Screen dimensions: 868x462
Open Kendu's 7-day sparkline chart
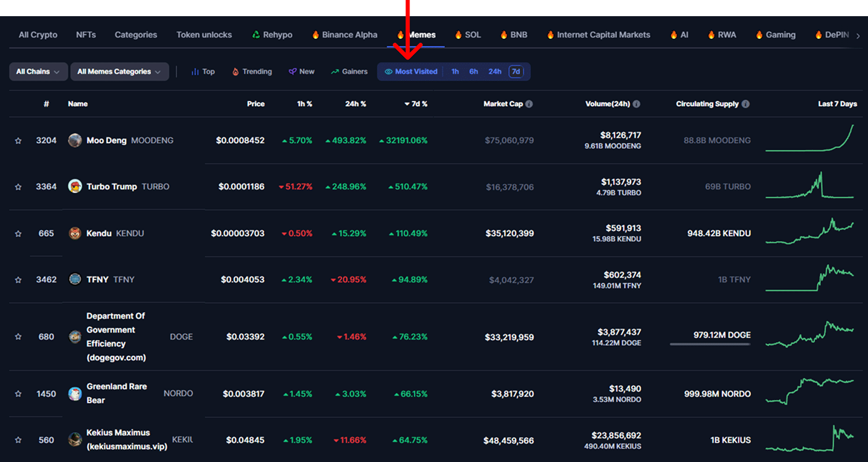click(x=810, y=231)
